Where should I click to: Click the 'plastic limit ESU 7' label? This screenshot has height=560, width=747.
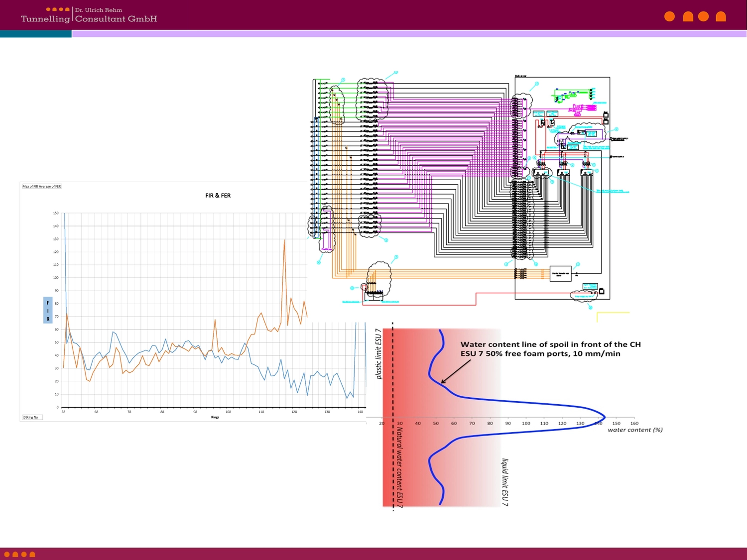[x=378, y=354]
